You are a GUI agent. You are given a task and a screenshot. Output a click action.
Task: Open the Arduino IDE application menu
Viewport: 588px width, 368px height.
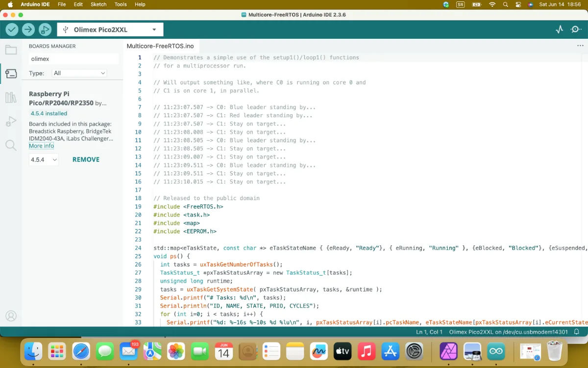point(34,4)
